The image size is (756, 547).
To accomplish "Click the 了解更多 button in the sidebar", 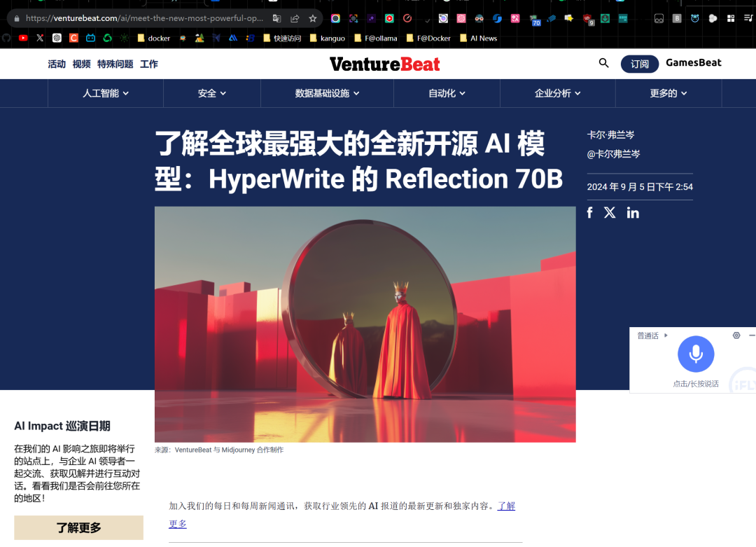I will [78, 527].
